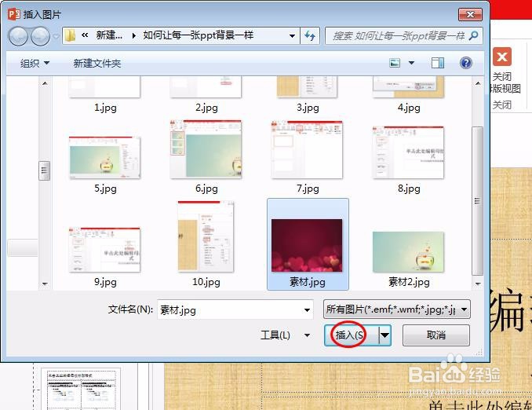This screenshot has height=410, width=532.
Task: Click the refresh button next to address bar
Action: [x=310, y=35]
